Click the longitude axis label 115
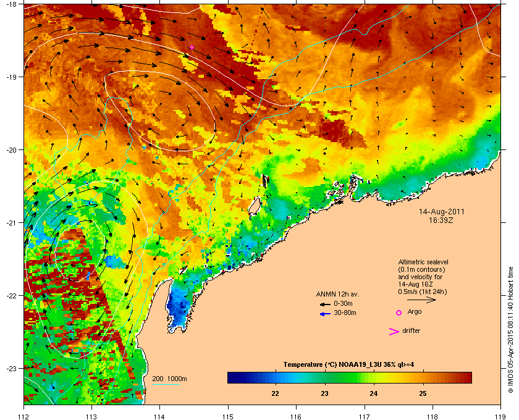This screenshot has width=519, height=420. (x=228, y=417)
